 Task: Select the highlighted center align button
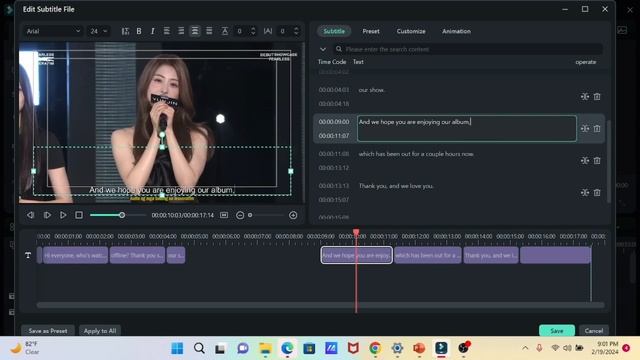[x=195, y=31]
